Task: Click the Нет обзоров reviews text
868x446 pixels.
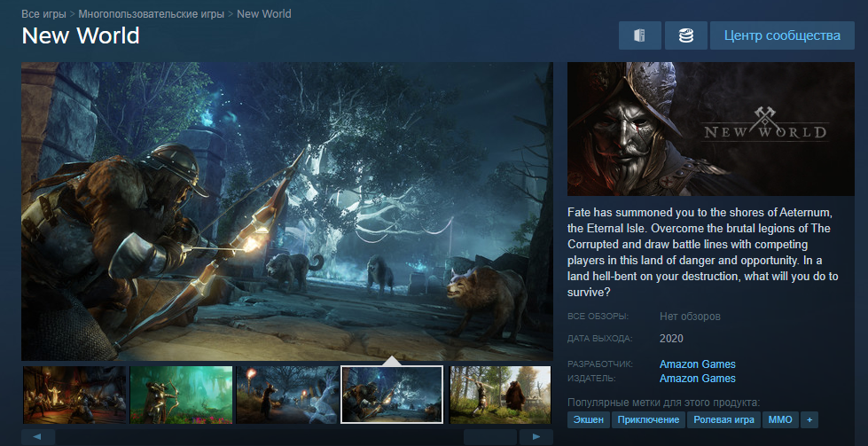Action: pos(690,317)
